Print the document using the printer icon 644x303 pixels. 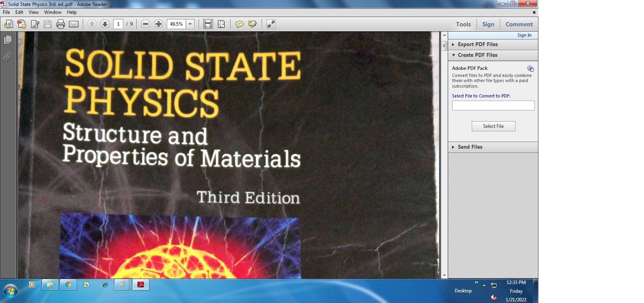point(61,24)
